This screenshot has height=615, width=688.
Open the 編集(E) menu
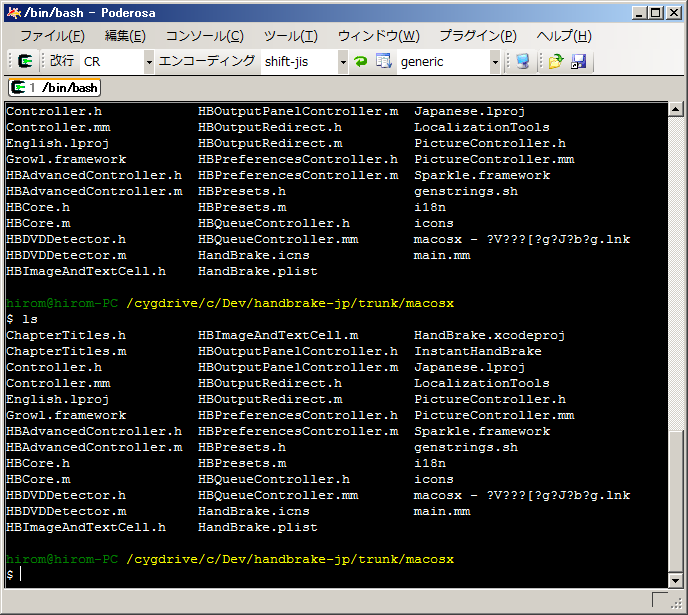[125, 36]
